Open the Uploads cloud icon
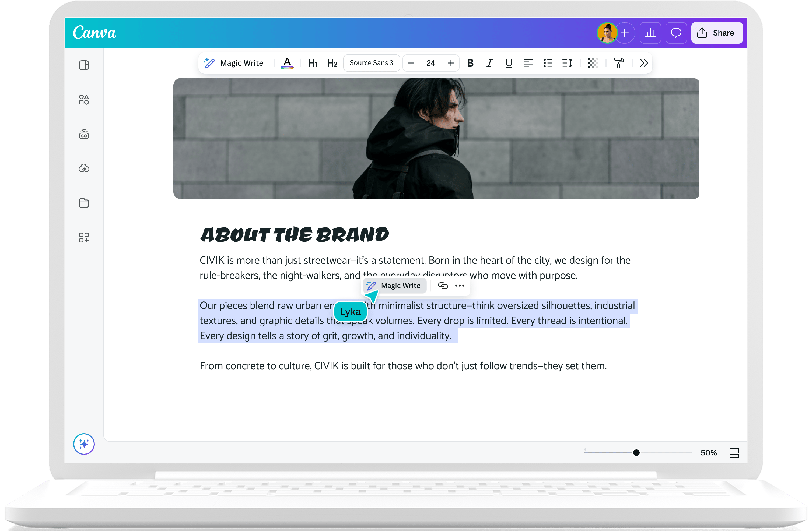The height and width of the screenshot is (531, 812). point(84,168)
